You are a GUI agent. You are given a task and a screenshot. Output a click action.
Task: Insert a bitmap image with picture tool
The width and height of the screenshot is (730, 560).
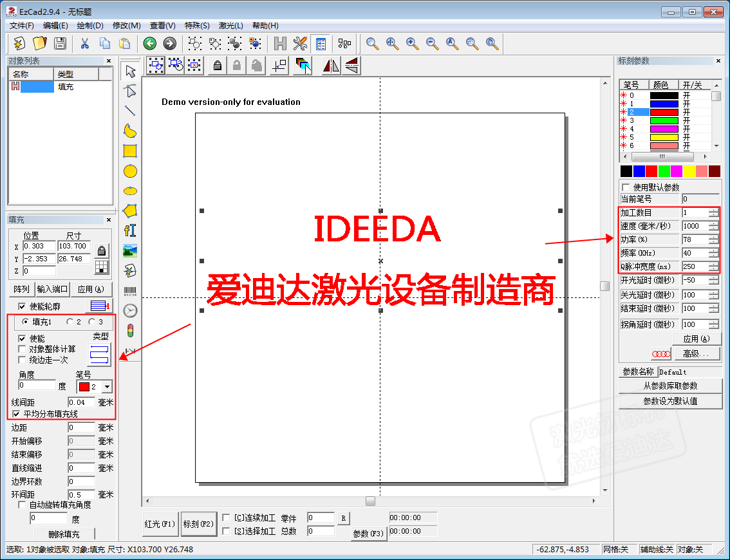[x=130, y=250]
